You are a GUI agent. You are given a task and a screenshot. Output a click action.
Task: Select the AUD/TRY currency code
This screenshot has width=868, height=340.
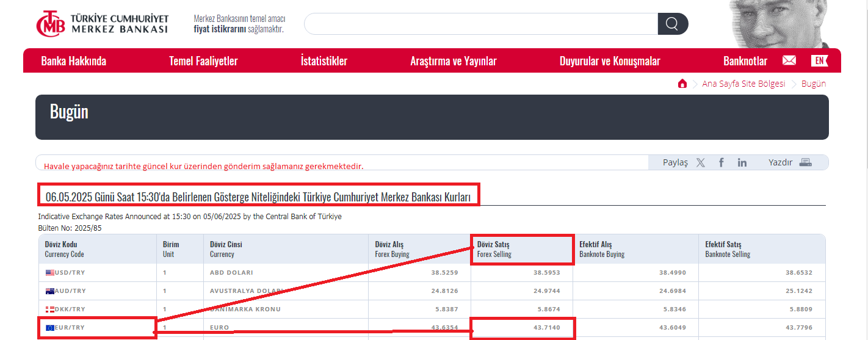[x=70, y=291]
